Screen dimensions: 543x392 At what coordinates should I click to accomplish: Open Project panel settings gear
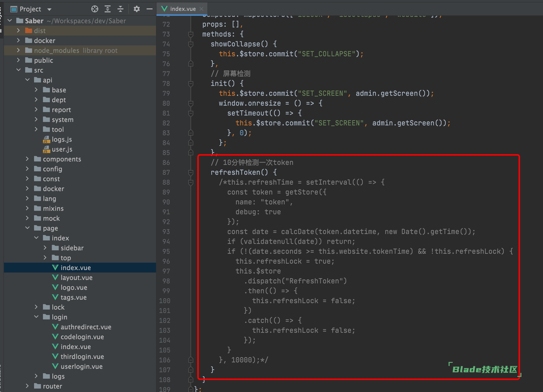pyautogui.click(x=137, y=9)
